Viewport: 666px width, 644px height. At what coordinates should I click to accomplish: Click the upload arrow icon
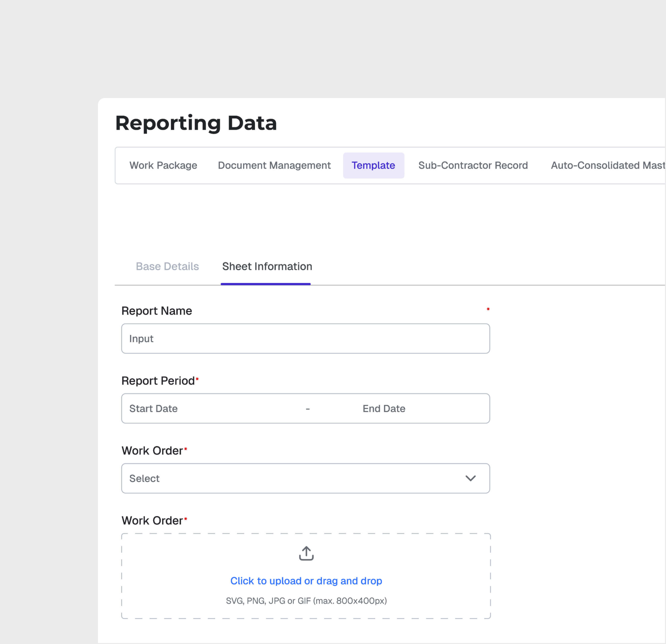306,553
